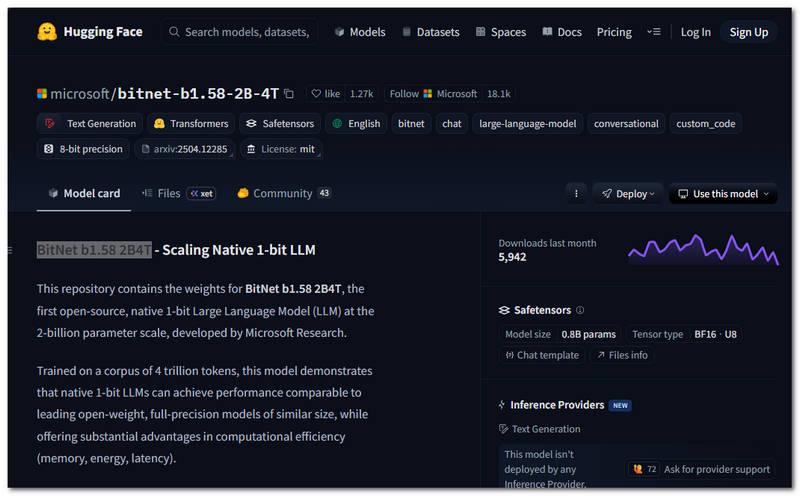Click the downloads last month chart

click(703, 250)
